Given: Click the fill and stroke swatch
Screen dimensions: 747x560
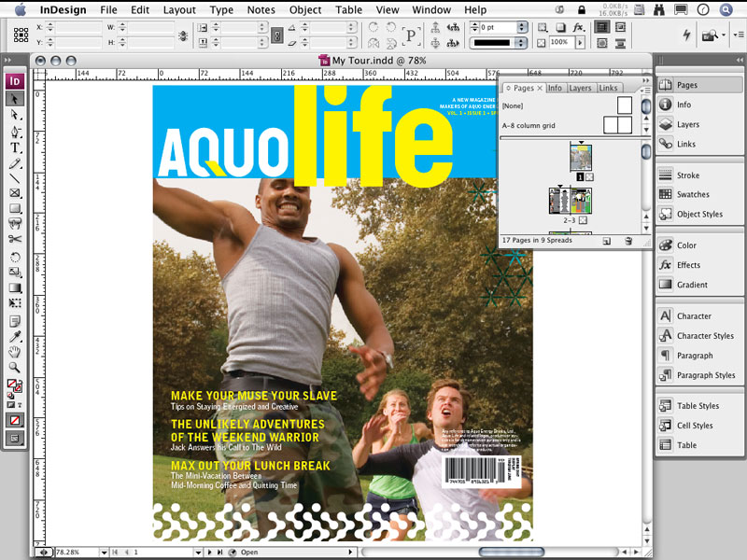Looking at the screenshot, I should 14,386.
